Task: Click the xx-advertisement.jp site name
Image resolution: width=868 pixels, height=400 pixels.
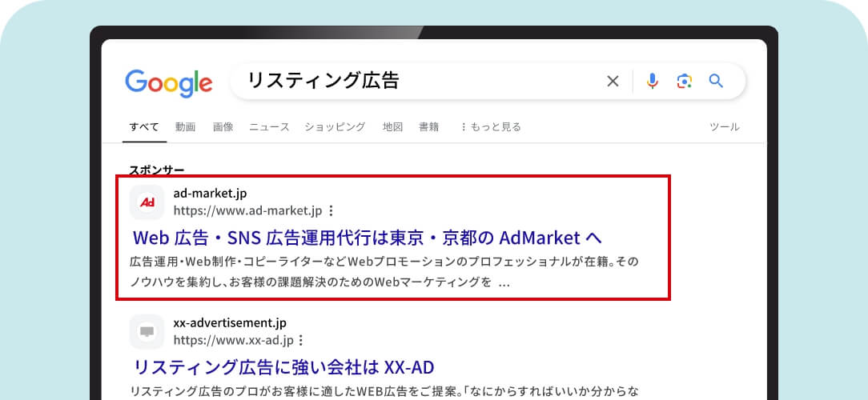Action: coord(230,323)
